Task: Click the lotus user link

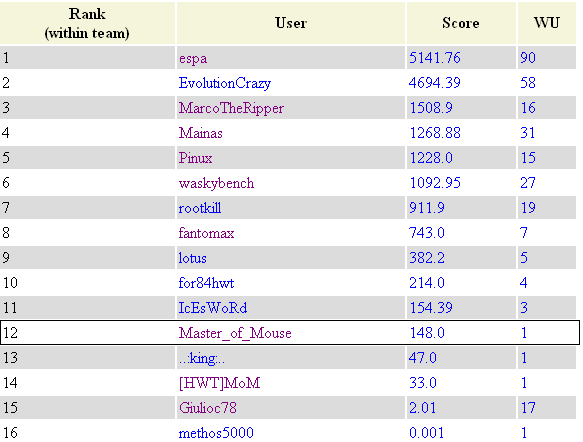Action: point(192,258)
